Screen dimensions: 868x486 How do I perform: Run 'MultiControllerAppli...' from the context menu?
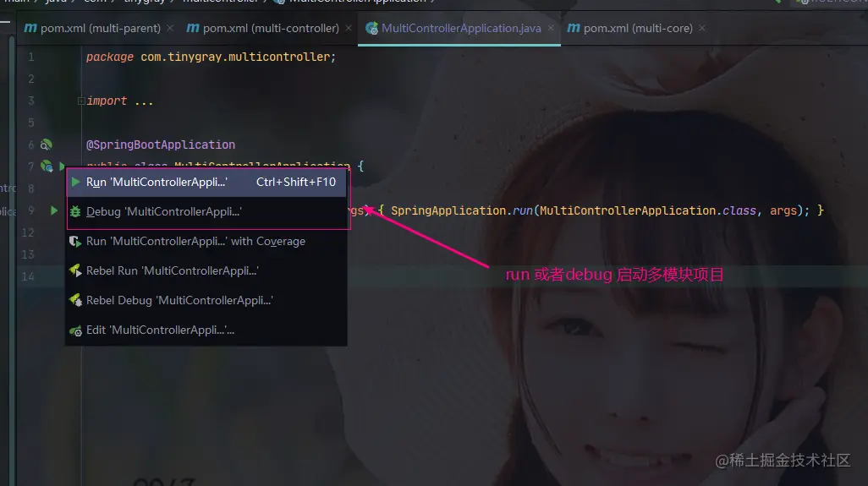(x=206, y=182)
